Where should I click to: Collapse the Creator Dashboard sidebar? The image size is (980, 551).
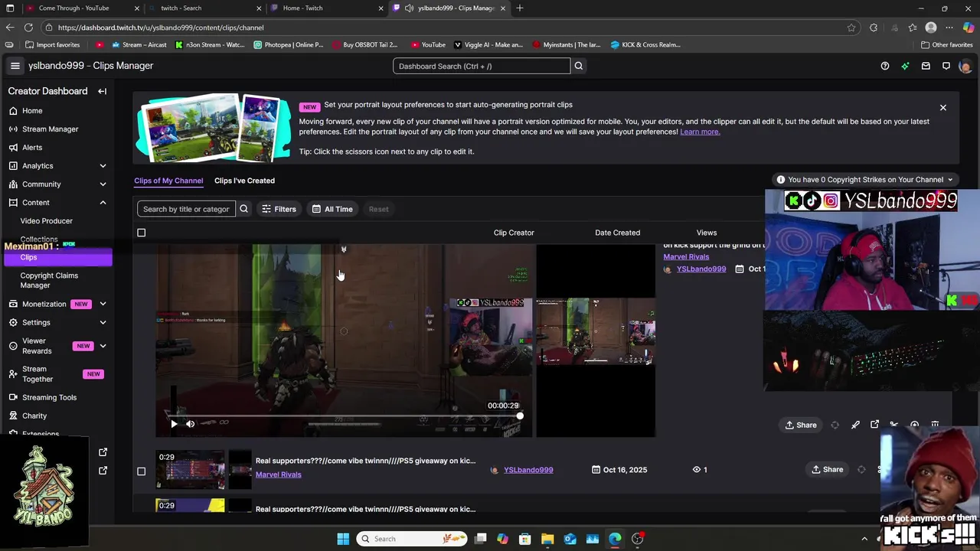point(102,91)
